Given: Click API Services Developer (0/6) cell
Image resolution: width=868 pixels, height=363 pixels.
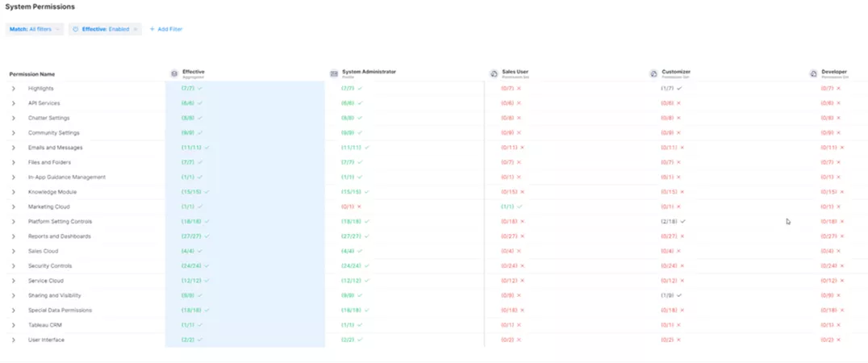Looking at the screenshot, I should click(831, 103).
